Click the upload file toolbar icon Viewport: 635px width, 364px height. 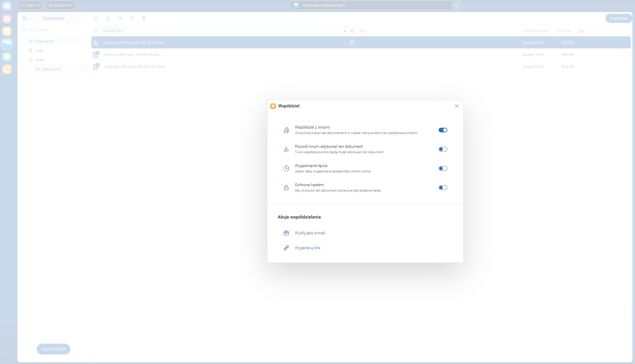[96, 18]
